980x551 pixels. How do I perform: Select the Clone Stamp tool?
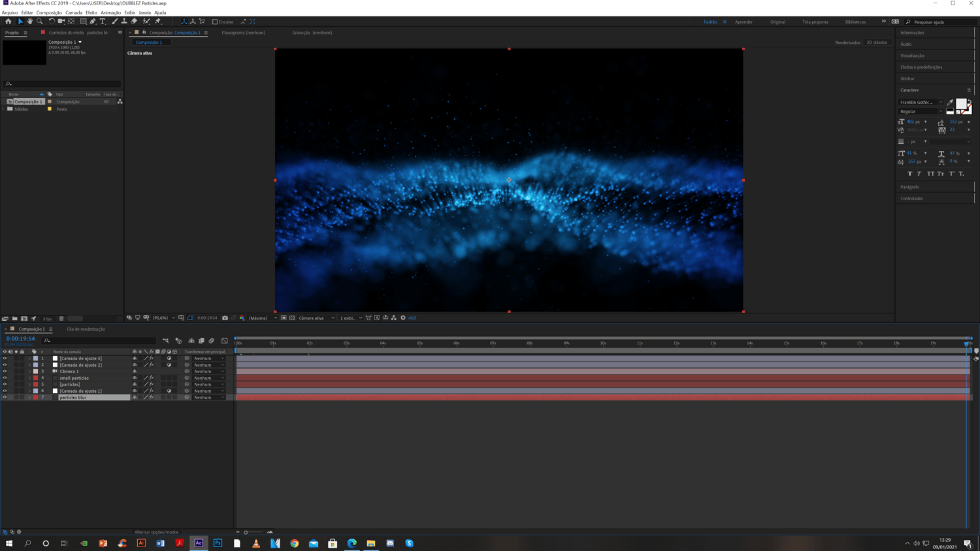coord(124,22)
